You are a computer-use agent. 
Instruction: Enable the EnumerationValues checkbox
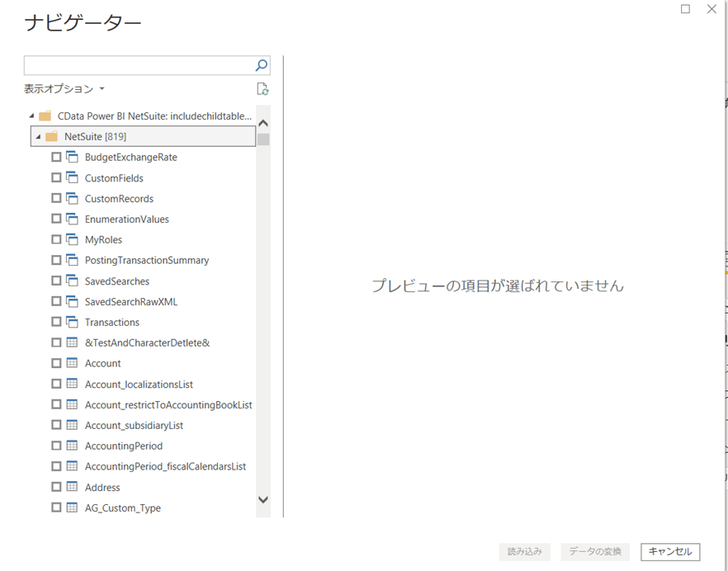(56, 219)
